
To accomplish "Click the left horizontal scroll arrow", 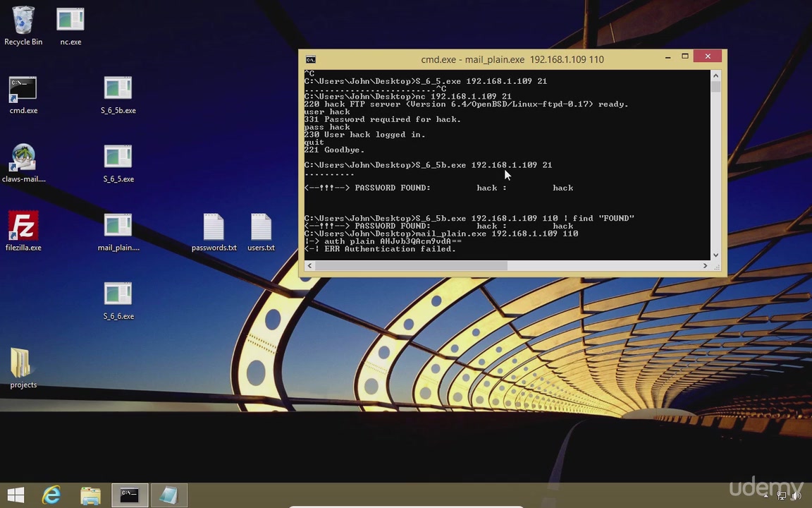I will pos(309,265).
